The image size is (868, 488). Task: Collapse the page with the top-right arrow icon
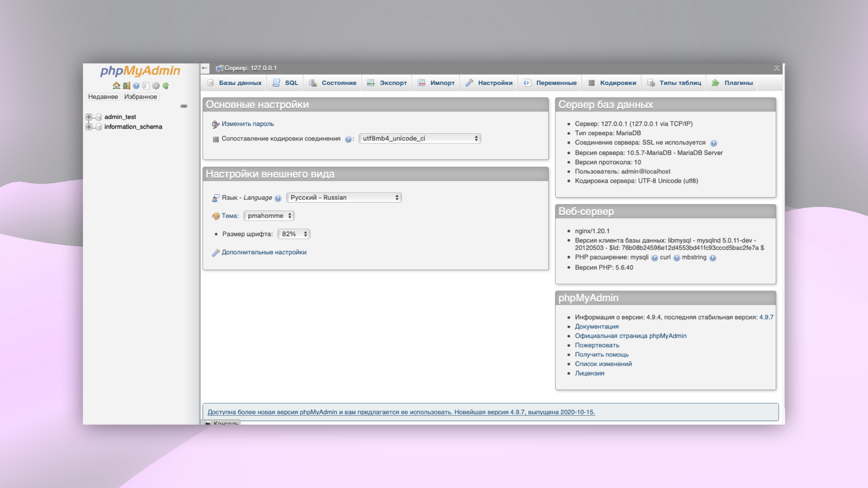(x=776, y=68)
